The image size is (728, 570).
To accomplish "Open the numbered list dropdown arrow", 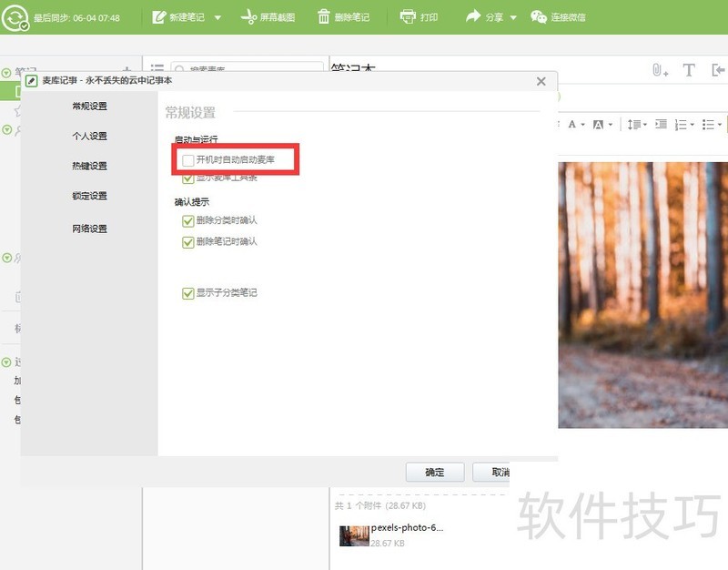I will pyautogui.click(x=692, y=125).
